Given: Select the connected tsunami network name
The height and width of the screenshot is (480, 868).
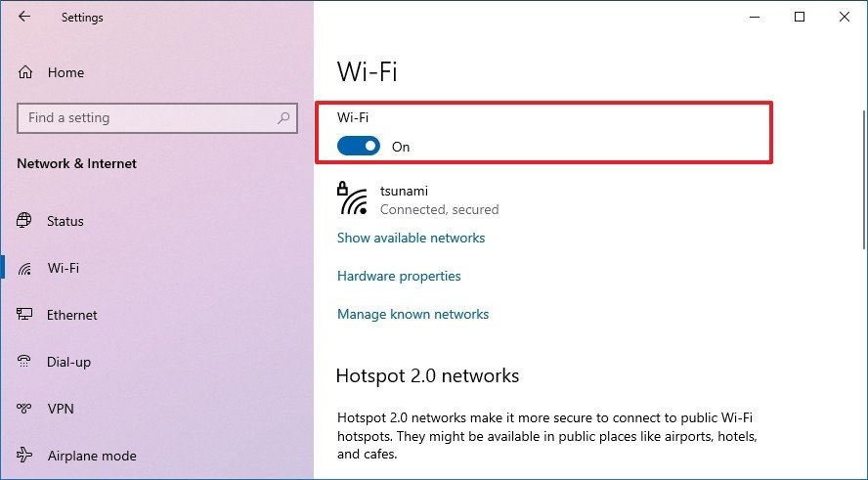Looking at the screenshot, I should (404, 192).
